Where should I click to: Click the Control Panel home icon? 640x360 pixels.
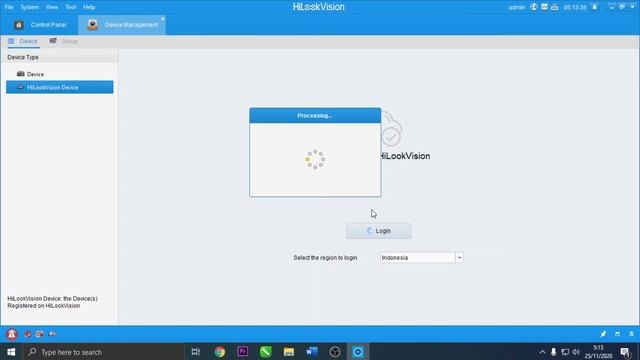click(x=19, y=25)
